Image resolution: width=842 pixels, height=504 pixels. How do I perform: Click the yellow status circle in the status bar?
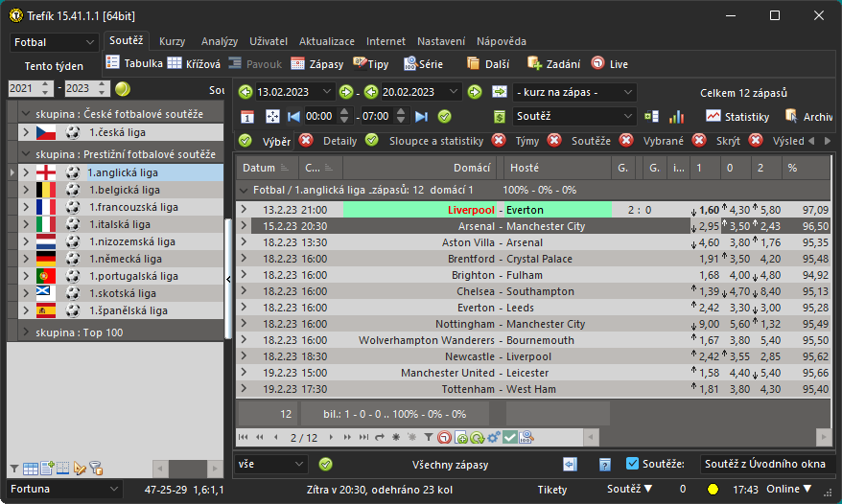tap(713, 489)
